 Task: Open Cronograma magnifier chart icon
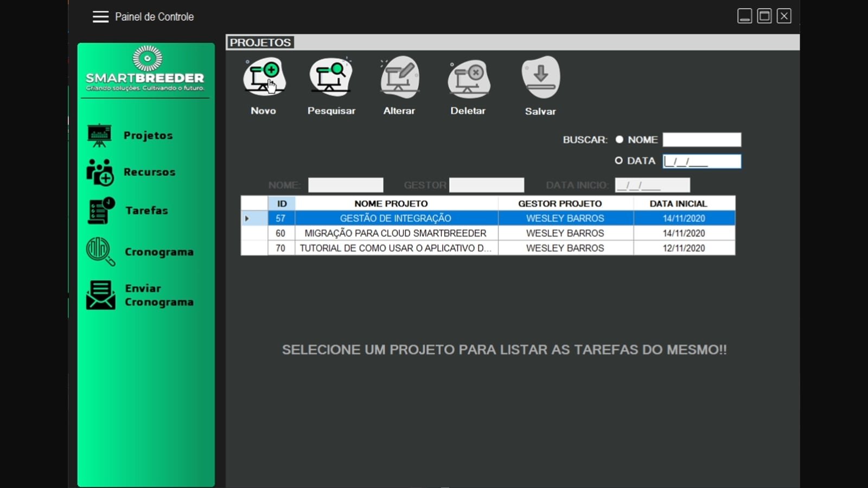(100, 252)
